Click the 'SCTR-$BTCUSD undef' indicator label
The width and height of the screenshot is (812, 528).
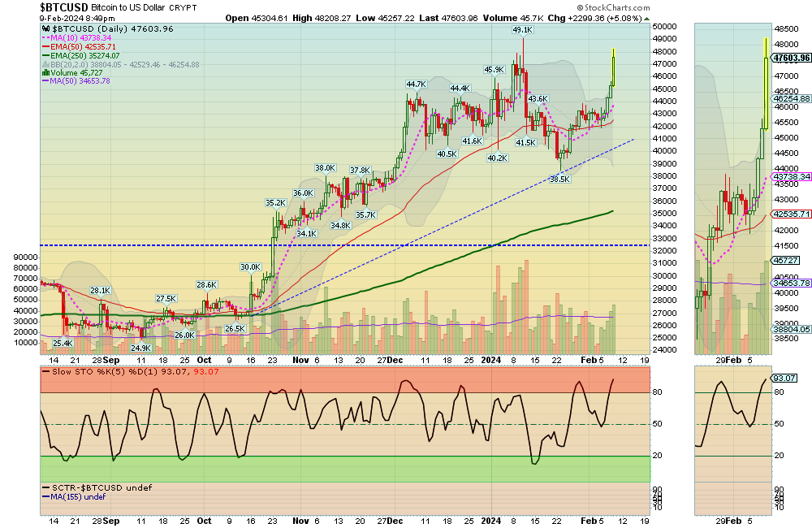coord(101,487)
